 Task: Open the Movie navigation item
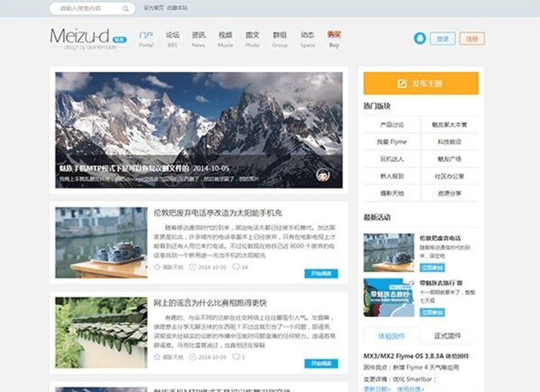pyautogui.click(x=225, y=40)
